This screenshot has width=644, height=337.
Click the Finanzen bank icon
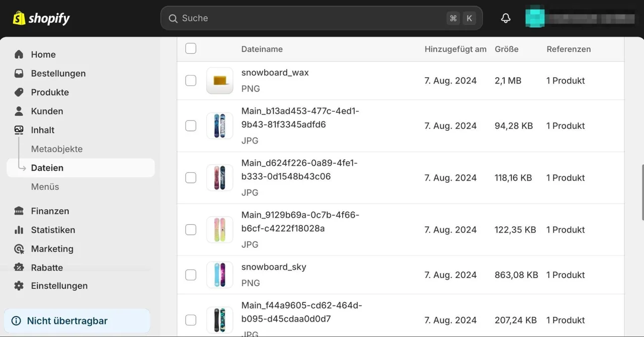[x=19, y=211]
